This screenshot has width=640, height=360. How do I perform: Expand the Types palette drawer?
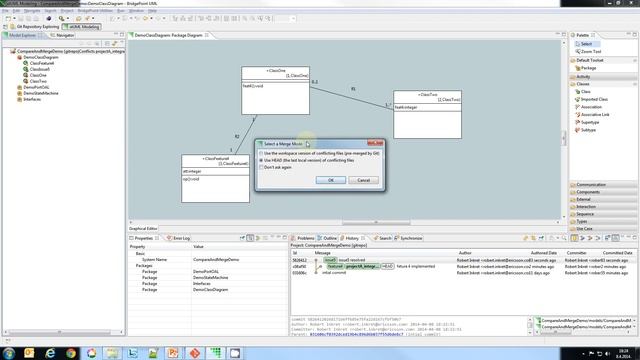coord(603,222)
